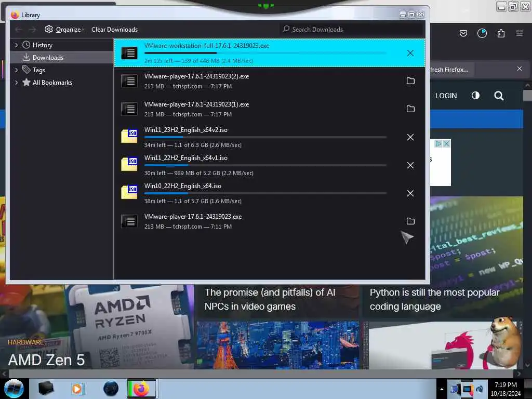The width and height of the screenshot is (532, 399).
Task: Click Win11_22H2 download progress bar
Action: pyautogui.click(x=265, y=165)
